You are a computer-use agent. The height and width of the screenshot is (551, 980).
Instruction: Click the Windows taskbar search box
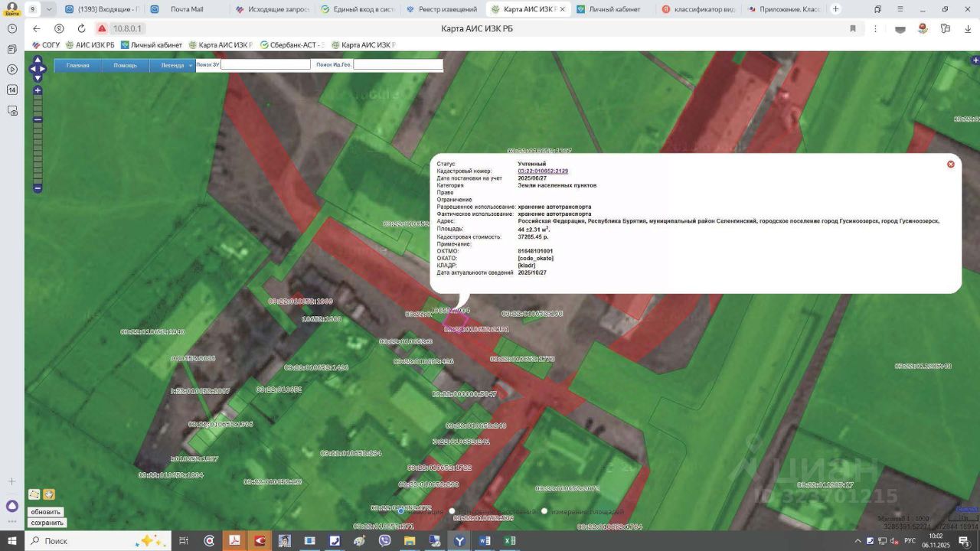pos(98,541)
